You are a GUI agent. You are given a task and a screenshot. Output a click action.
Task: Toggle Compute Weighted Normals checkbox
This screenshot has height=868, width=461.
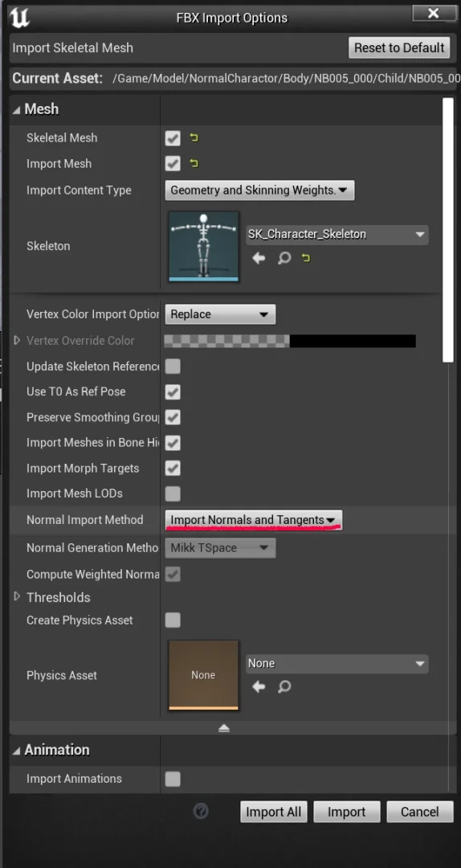[x=173, y=575]
